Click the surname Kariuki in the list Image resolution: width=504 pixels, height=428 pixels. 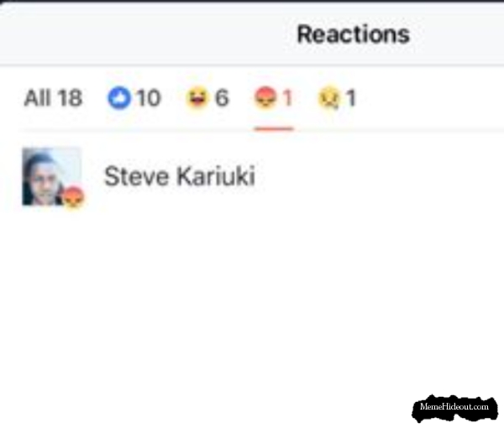tap(216, 176)
